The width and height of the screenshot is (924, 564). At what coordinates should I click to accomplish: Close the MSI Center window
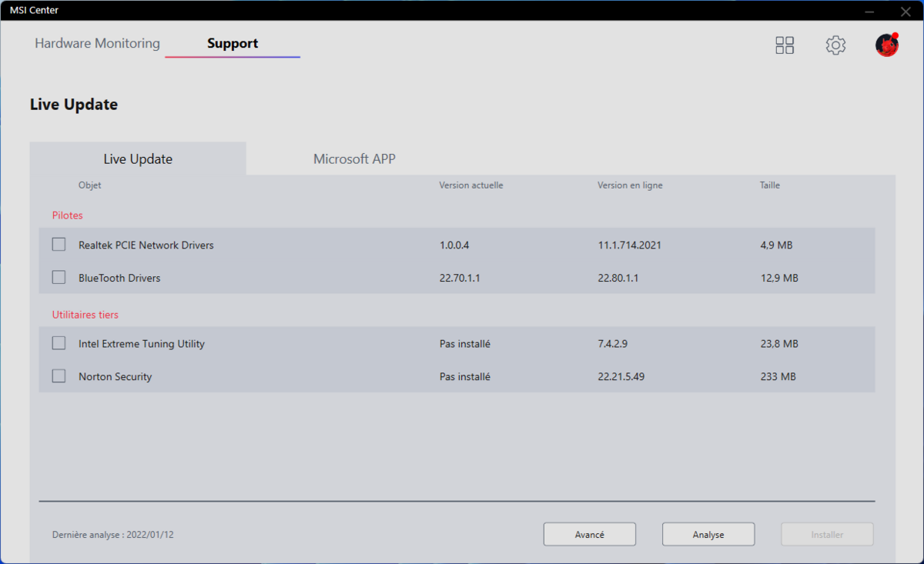(906, 11)
